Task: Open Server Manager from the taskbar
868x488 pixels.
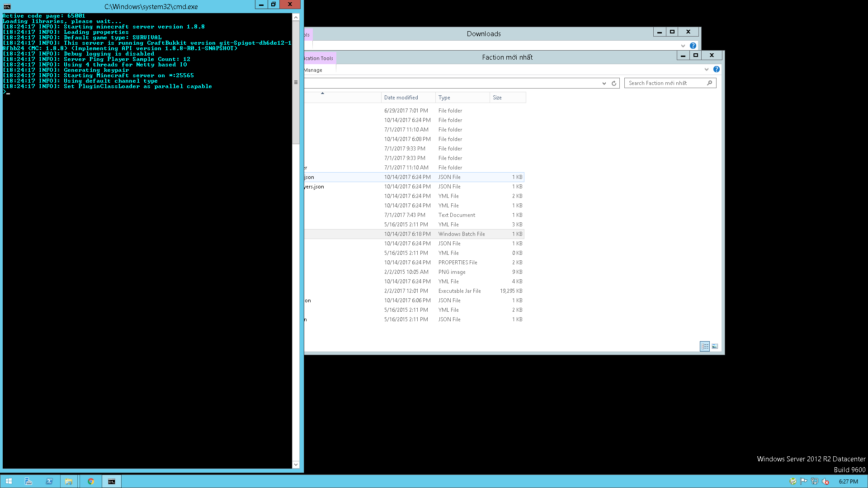Action: point(28,481)
